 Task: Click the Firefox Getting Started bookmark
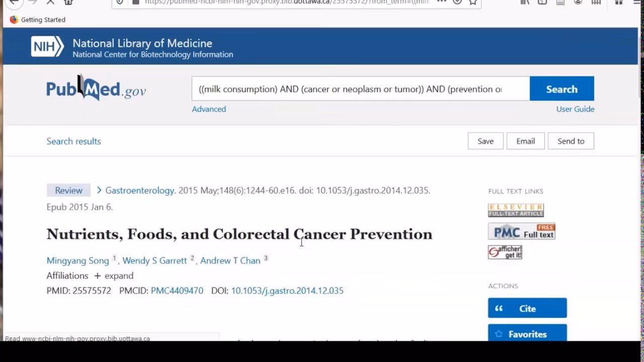38,20
